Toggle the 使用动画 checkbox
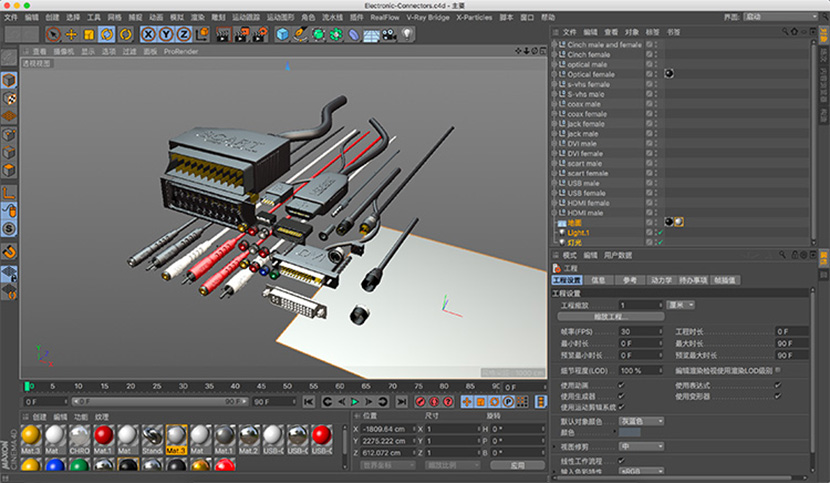Viewport: 830px width, 483px height. tap(622, 384)
